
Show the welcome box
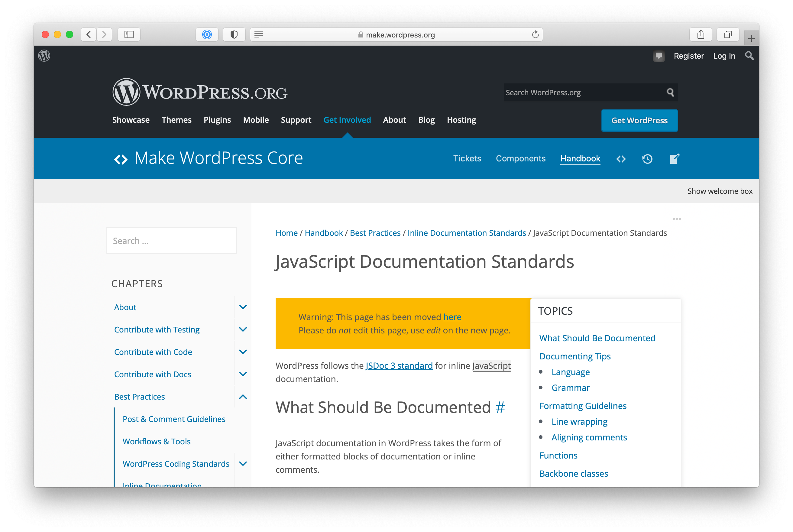coord(720,191)
